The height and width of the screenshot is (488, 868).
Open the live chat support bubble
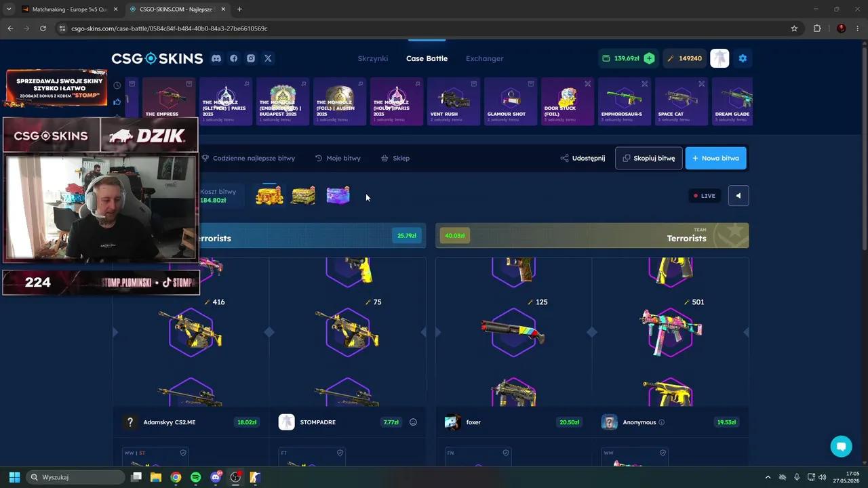coord(841,447)
